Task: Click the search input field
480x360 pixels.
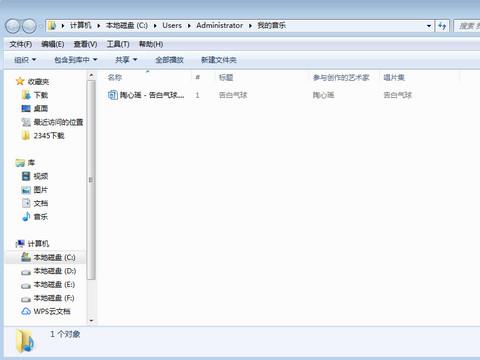Action: (467, 26)
